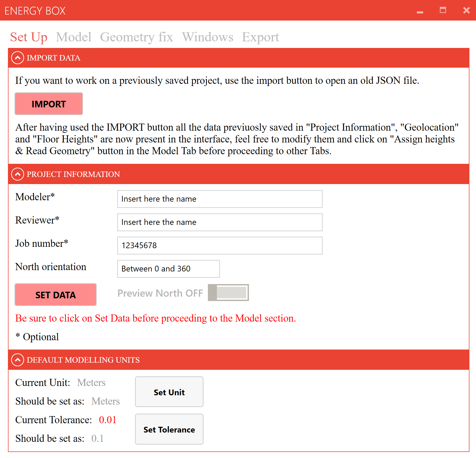Click the North orientation input field
The height and width of the screenshot is (458, 476).
(x=168, y=269)
